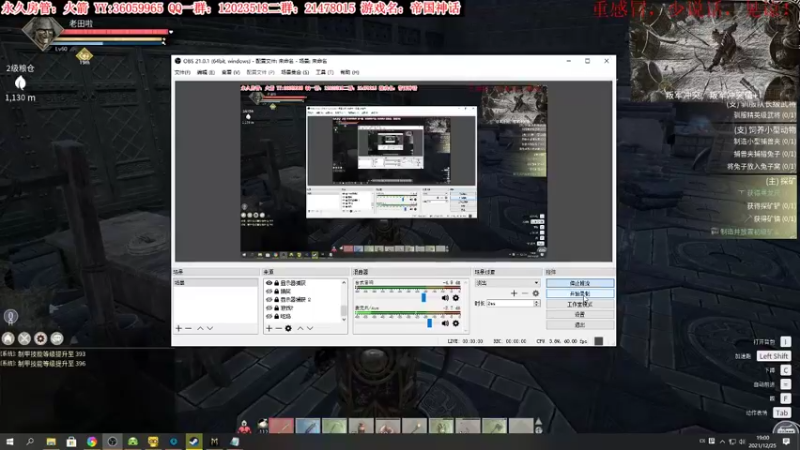Toggle visibility eye of second source row

[x=269, y=291]
